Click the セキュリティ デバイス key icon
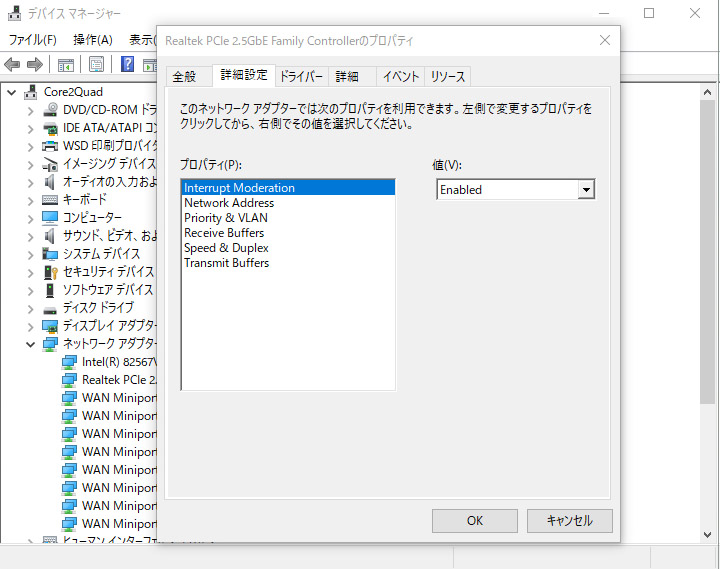This screenshot has height=569, width=720. coord(50,272)
